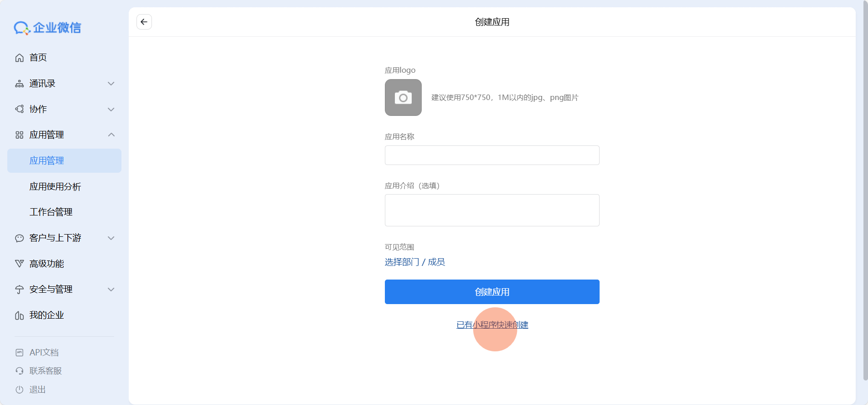Select 应用使用分析 submenu item
Viewport: 868px width, 405px height.
coord(55,187)
